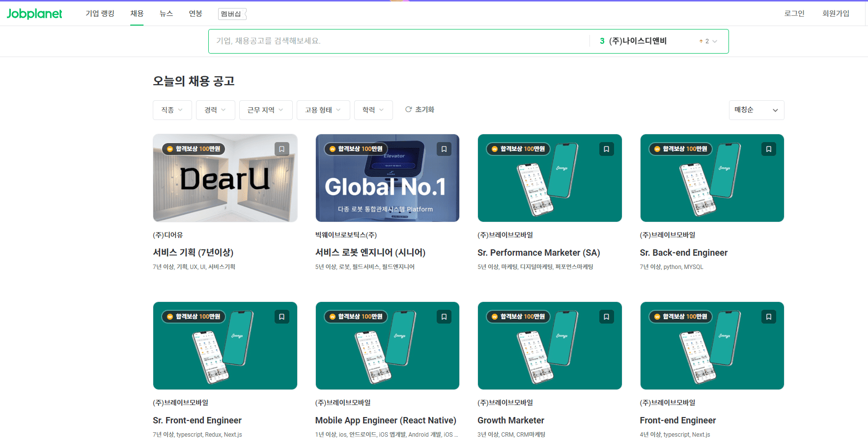Click 합격보상 badge on Front-end Engineer 4년 card

pos(680,316)
